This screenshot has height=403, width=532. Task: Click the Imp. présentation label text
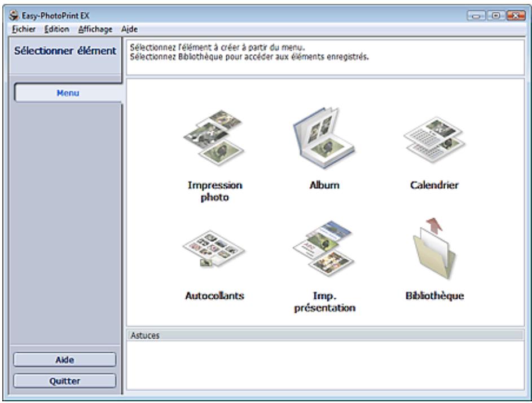point(325,302)
